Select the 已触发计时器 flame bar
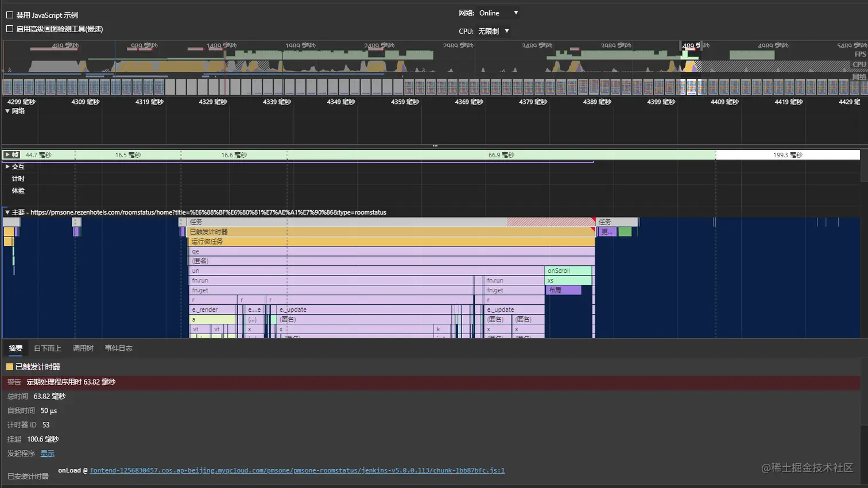This screenshot has height=488, width=868. (x=392, y=231)
